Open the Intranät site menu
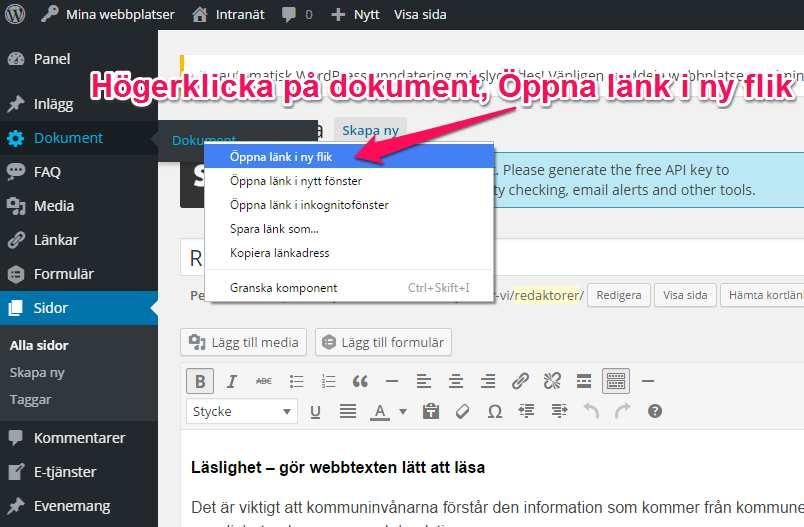The image size is (804, 527). click(x=229, y=14)
